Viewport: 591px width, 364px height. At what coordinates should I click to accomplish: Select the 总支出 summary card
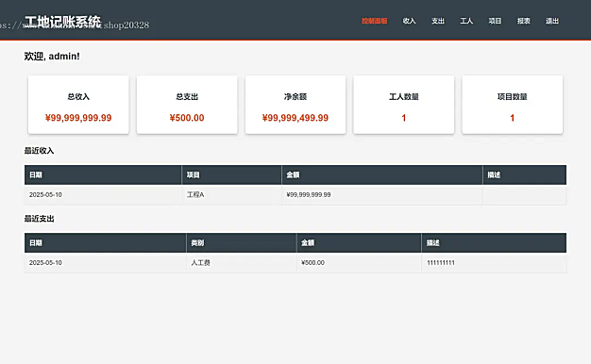tap(187, 105)
